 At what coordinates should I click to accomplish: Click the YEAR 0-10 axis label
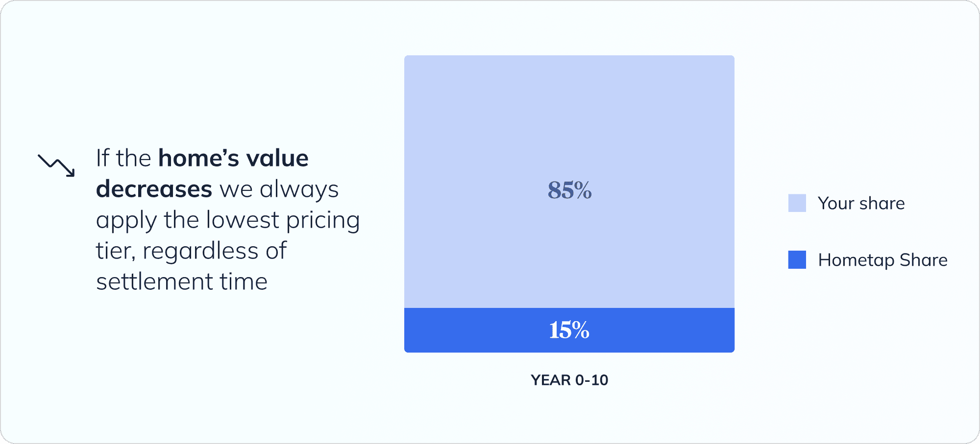pyautogui.click(x=569, y=380)
